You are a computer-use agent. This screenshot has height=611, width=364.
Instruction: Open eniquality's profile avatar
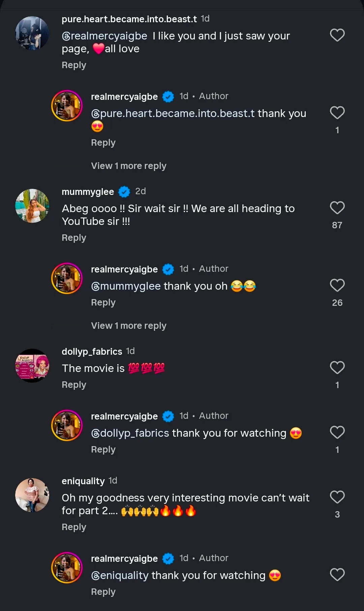coord(32,495)
